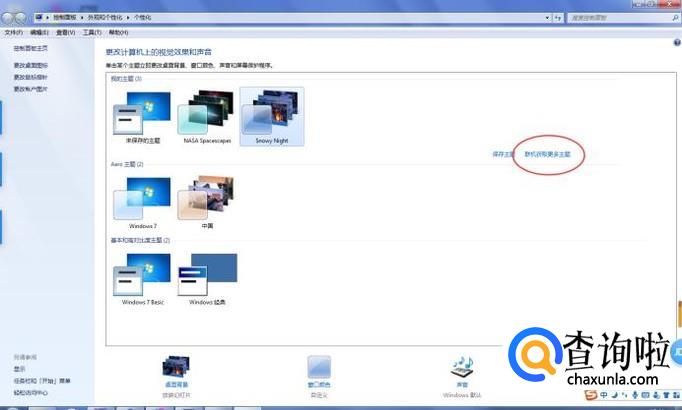Expand the arrow after 外观和个性化 breadcrumb
682x410 pixels.
[128, 18]
